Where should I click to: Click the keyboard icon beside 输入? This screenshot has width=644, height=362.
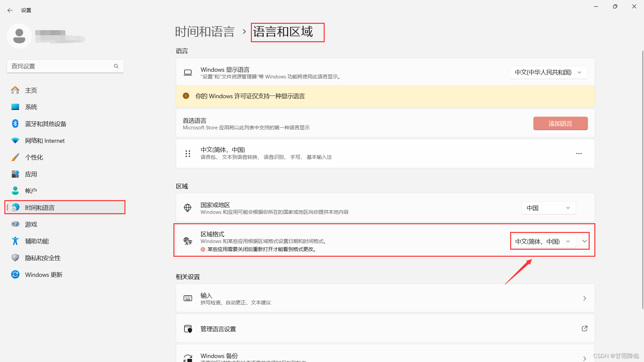[188, 298]
